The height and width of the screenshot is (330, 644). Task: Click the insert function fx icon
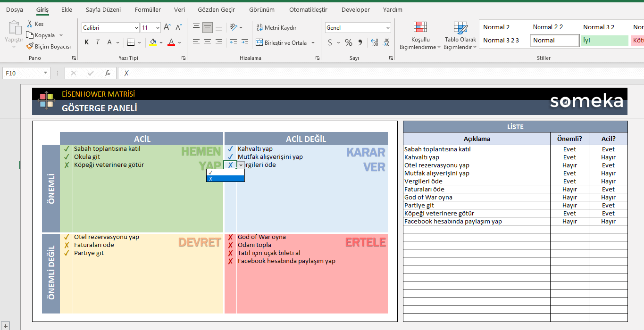tap(108, 73)
